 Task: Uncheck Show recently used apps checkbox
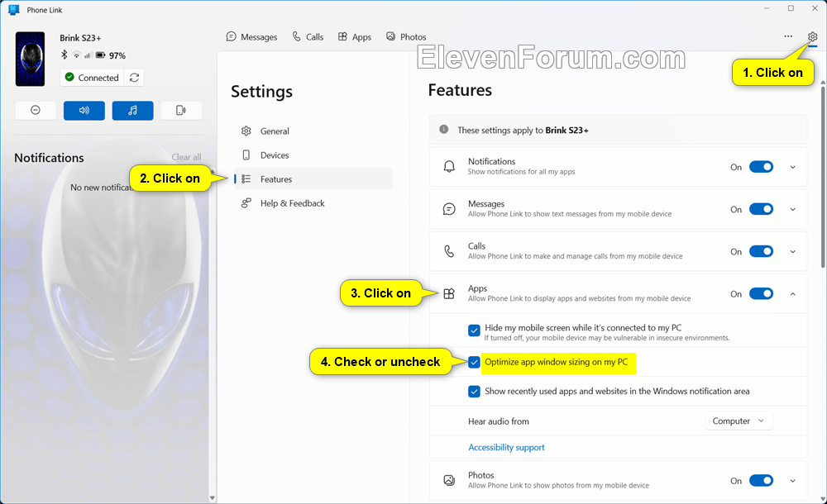pos(474,391)
